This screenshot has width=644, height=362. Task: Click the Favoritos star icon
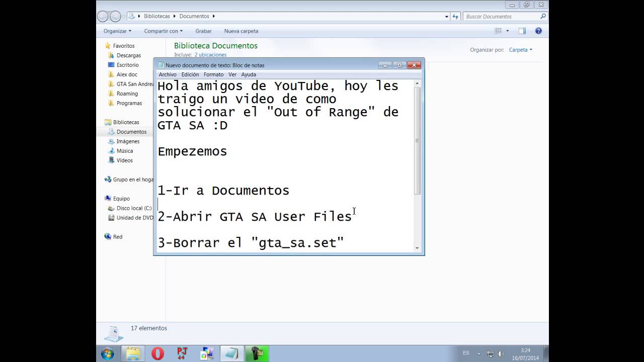pyautogui.click(x=108, y=46)
